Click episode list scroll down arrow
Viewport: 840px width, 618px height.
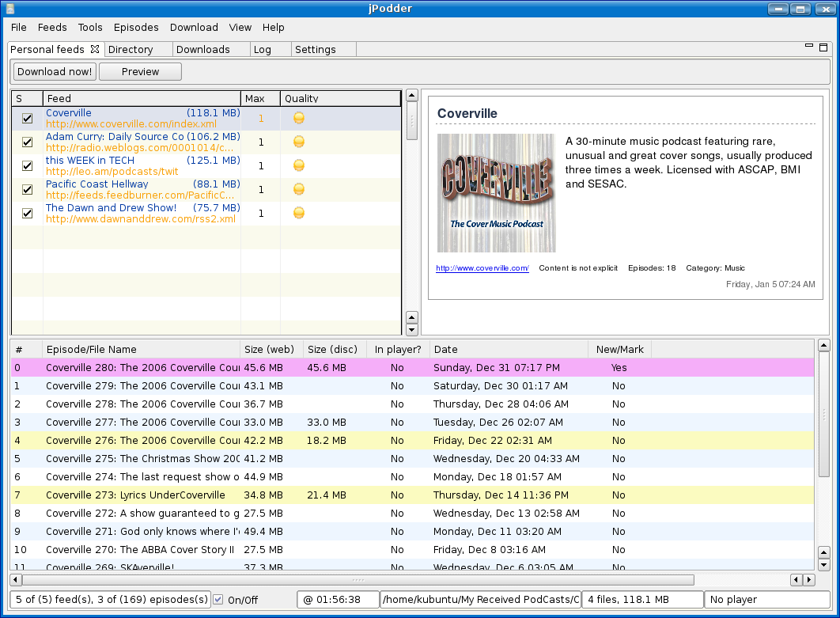click(x=824, y=565)
